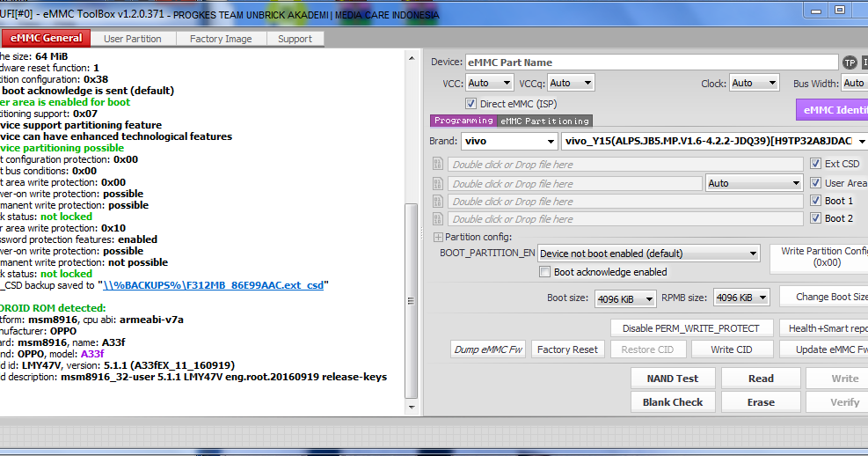This screenshot has width=868, height=456.
Task: Click the 'er area is enabled for boot' line
Action: point(65,102)
